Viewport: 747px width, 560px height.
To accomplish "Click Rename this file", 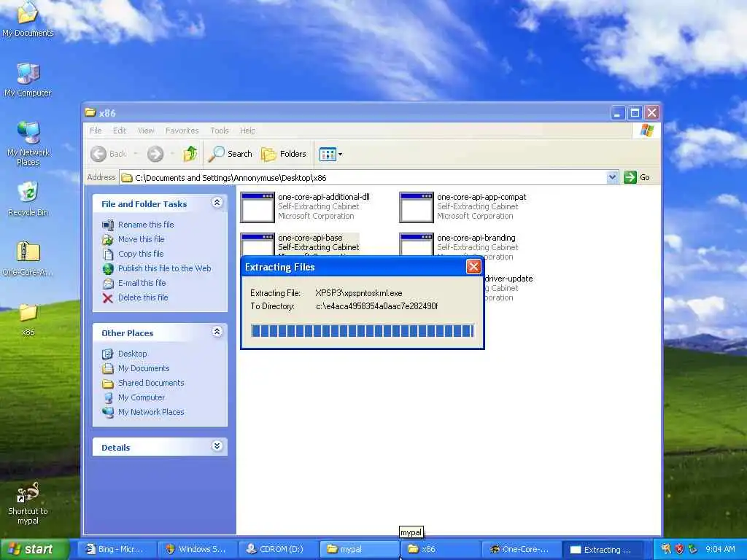I will coord(138,225).
